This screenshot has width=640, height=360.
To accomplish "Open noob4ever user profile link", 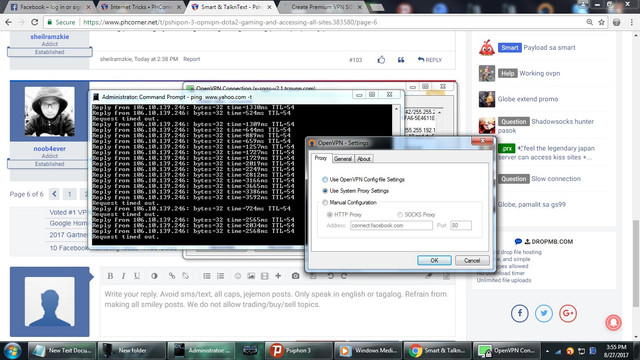I will point(49,149).
